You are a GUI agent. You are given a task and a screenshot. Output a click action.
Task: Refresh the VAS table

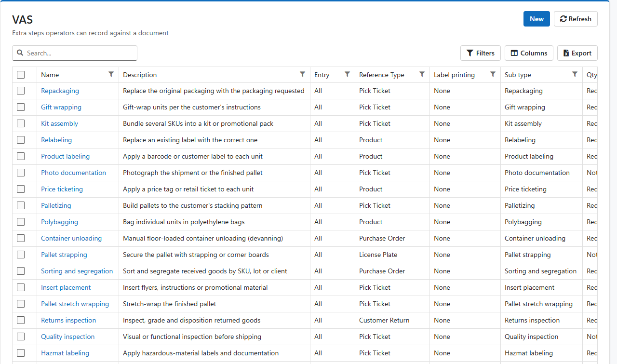tap(576, 19)
